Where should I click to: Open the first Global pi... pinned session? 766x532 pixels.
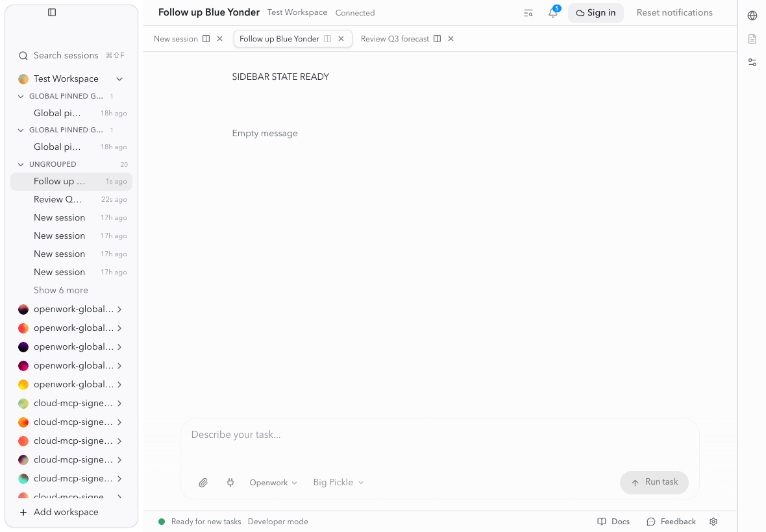pyautogui.click(x=71, y=114)
